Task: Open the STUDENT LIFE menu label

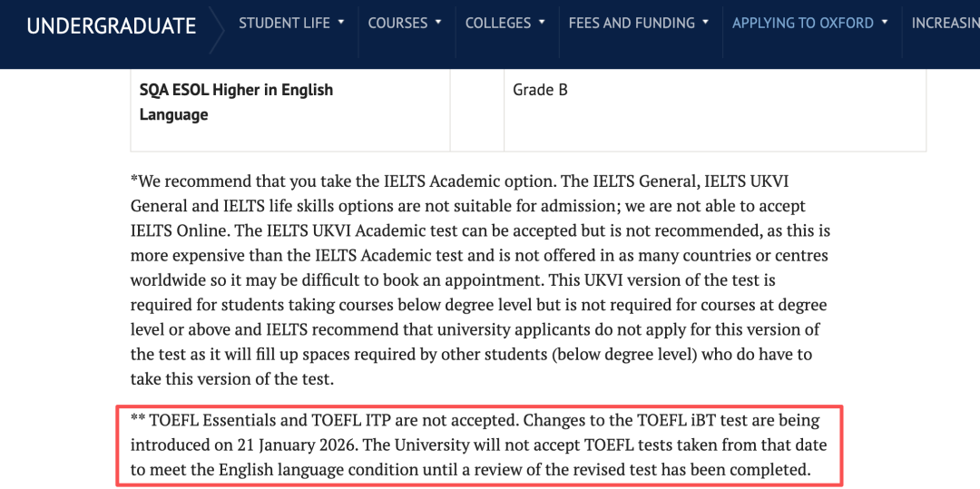Action: (x=284, y=23)
